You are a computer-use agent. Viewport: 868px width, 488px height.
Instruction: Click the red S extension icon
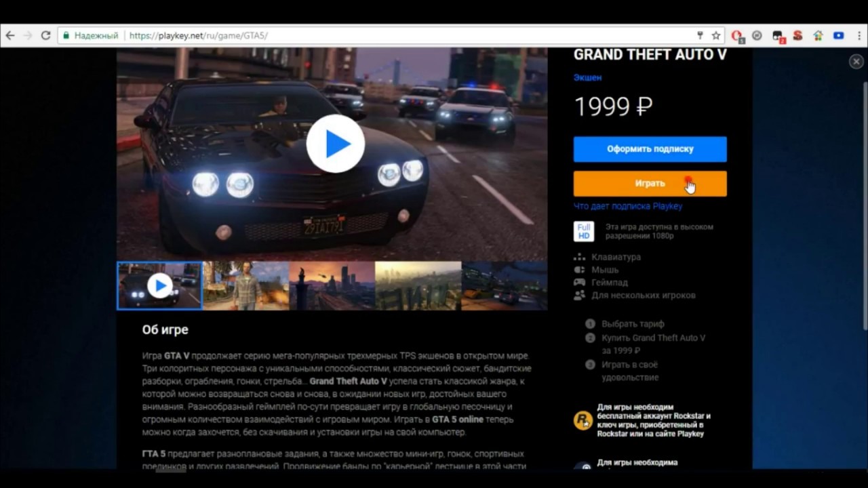(x=798, y=35)
